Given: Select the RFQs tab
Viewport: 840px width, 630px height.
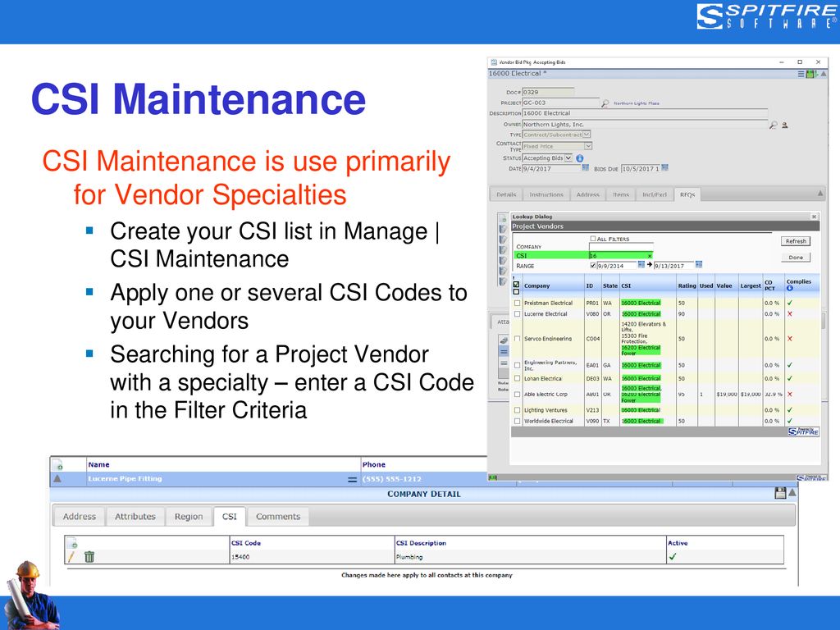Looking at the screenshot, I should click(687, 194).
